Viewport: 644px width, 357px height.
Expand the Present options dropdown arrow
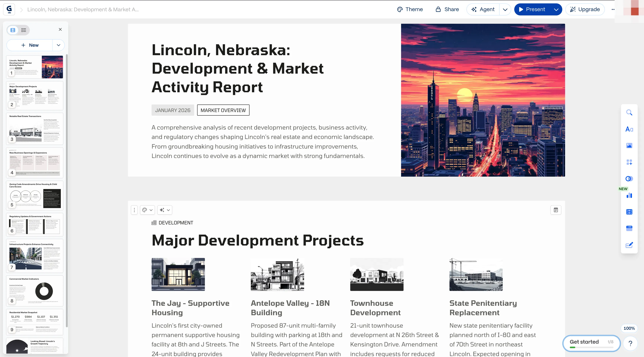[x=556, y=9]
